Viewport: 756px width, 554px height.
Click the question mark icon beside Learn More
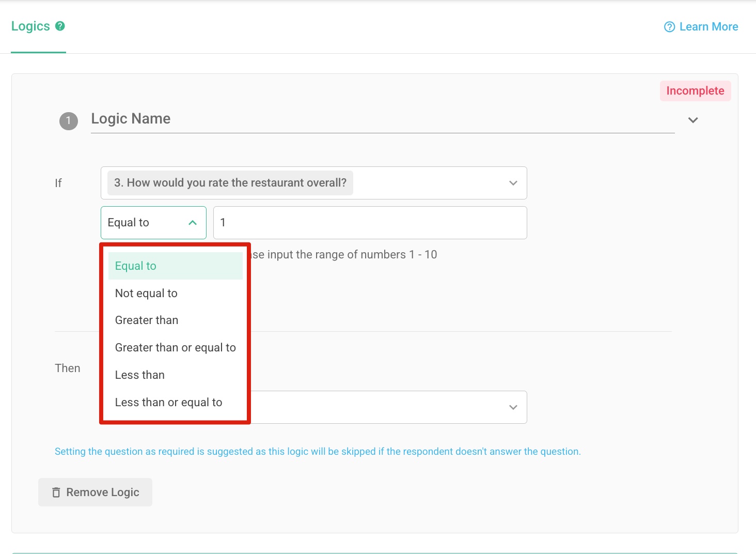tap(669, 26)
